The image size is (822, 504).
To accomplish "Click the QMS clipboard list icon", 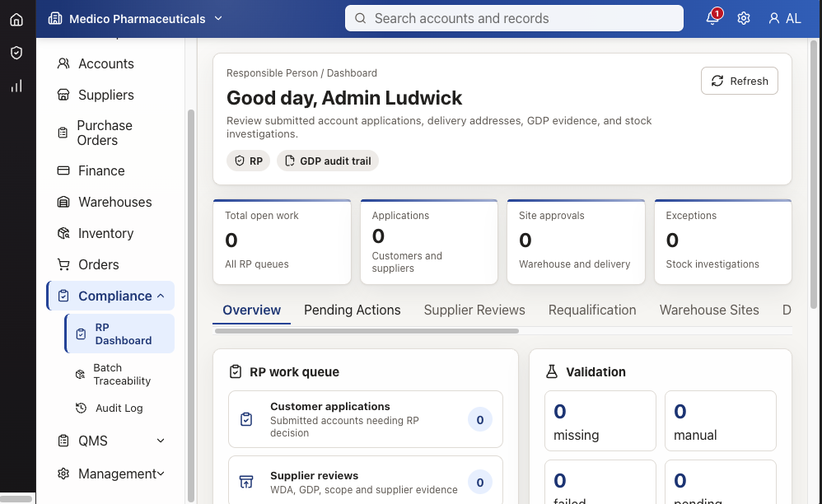I will [63, 441].
